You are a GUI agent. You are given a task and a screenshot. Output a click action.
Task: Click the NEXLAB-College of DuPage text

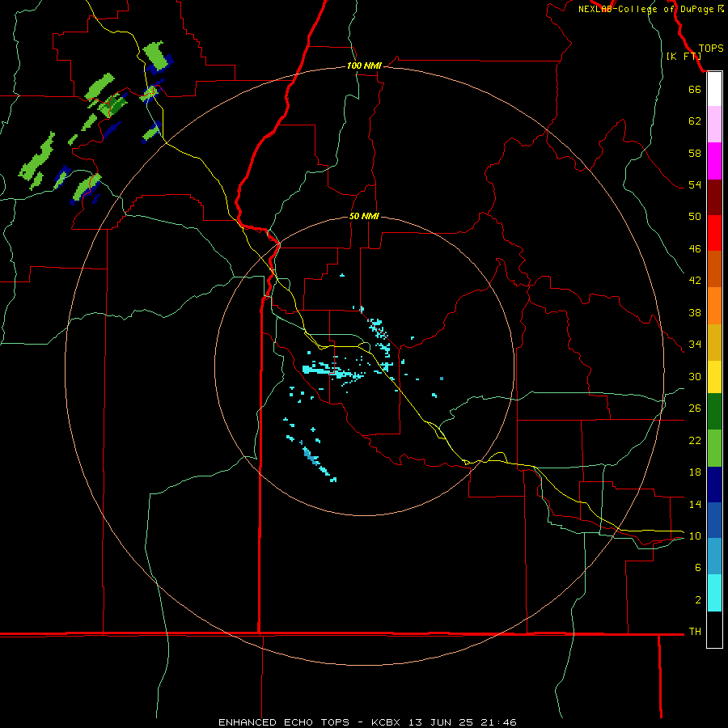pos(645,9)
